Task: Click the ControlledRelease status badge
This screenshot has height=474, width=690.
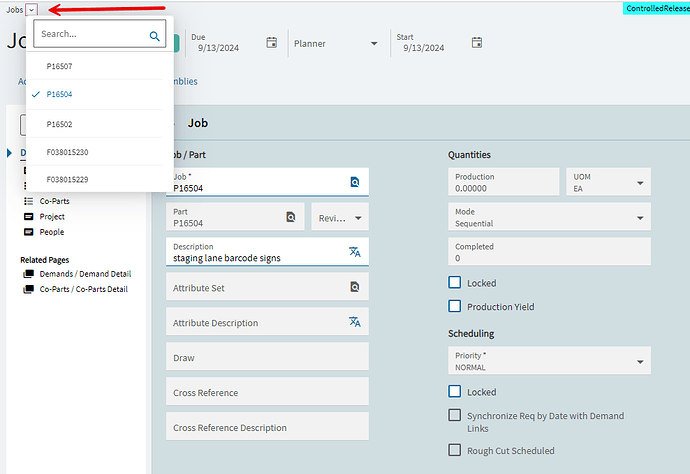Action: (x=657, y=8)
